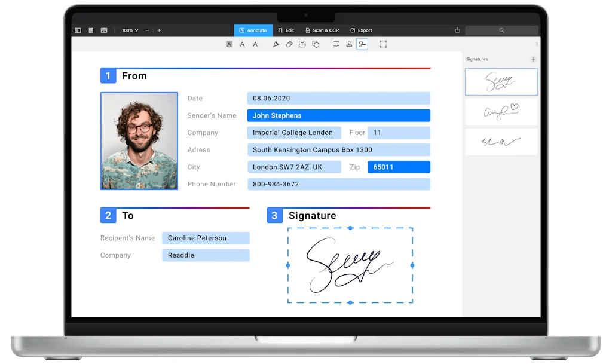
Task: Open the Note comment tool
Action: point(336,44)
